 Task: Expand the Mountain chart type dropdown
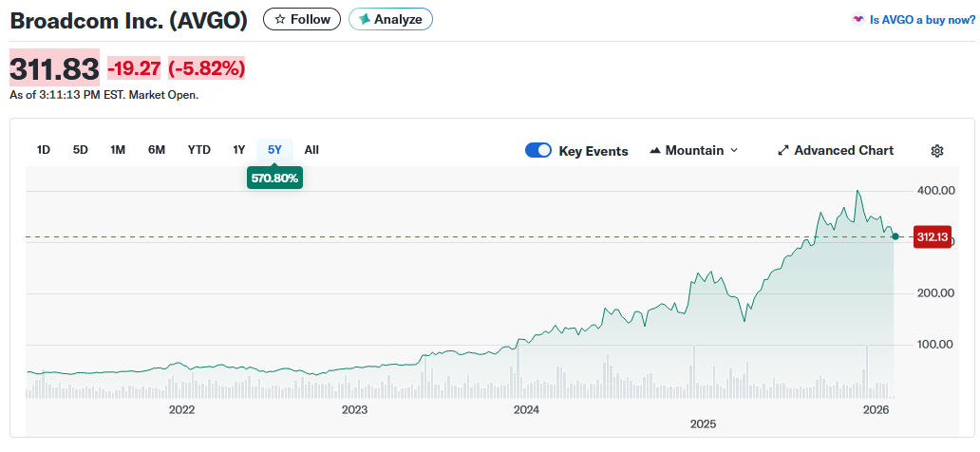coord(733,151)
